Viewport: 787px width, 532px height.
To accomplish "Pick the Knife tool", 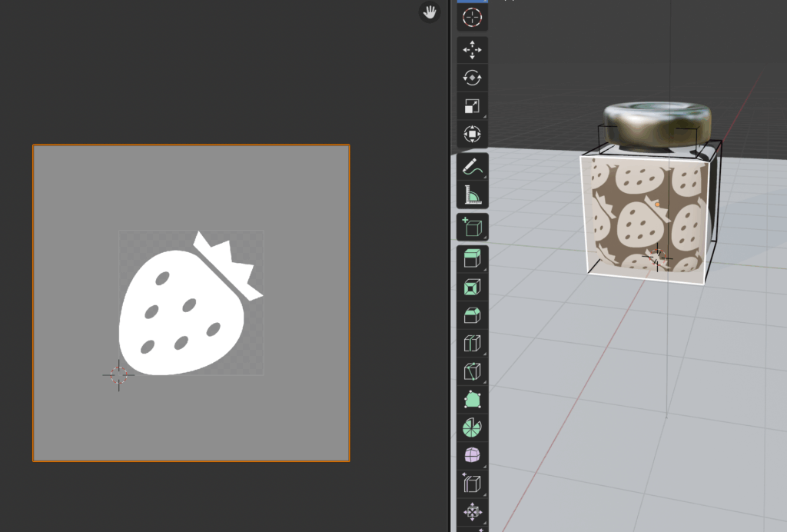I will pyautogui.click(x=472, y=372).
